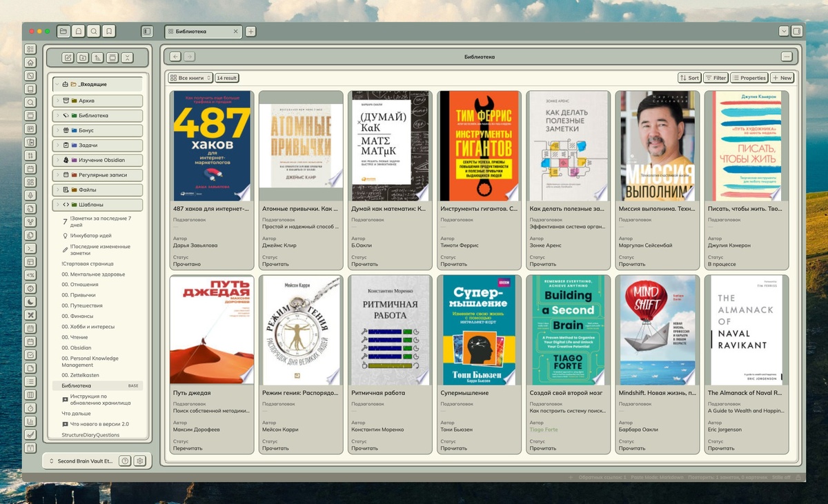
Task: Open the tab list dropdown arrow
Action: pos(784,31)
